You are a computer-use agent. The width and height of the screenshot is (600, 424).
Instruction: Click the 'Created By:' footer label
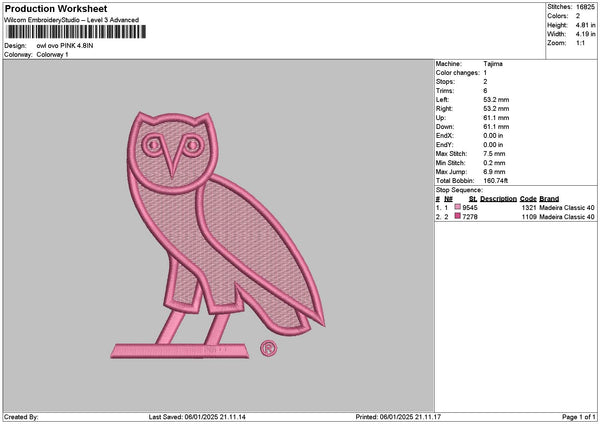(21, 417)
